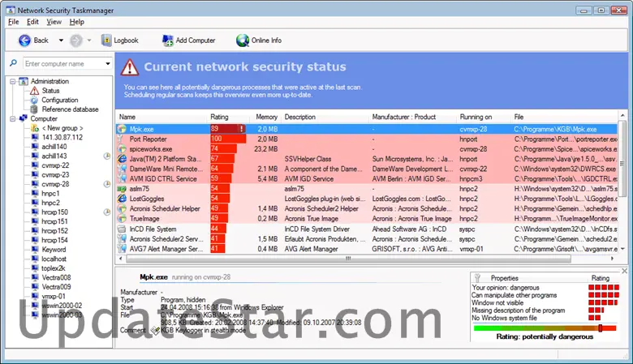This screenshot has height=364, width=633.
Task: Select the Acronis Scheduler Helper row
Action: pyautogui.click(x=367, y=209)
